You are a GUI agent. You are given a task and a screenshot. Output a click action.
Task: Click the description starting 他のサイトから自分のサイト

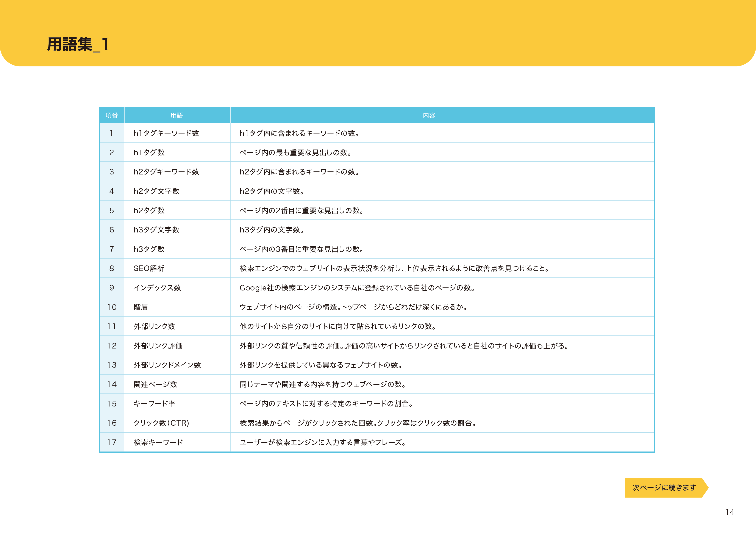click(338, 326)
